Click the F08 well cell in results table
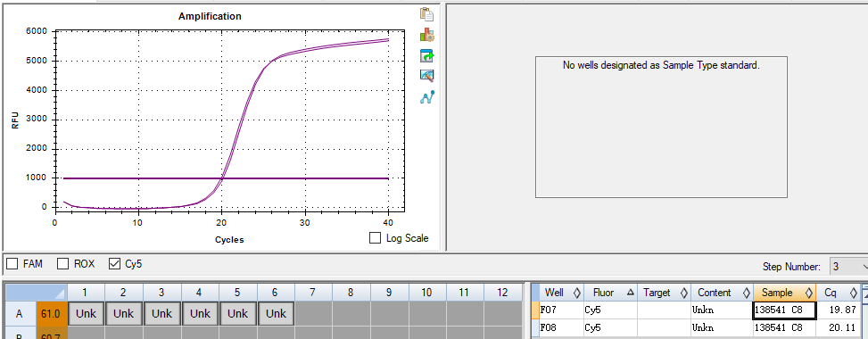 click(x=561, y=327)
